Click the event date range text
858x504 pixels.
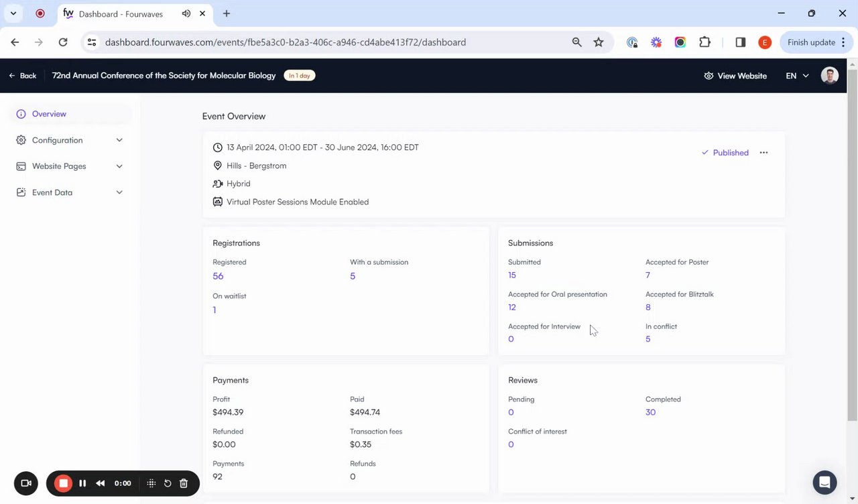[x=322, y=147]
